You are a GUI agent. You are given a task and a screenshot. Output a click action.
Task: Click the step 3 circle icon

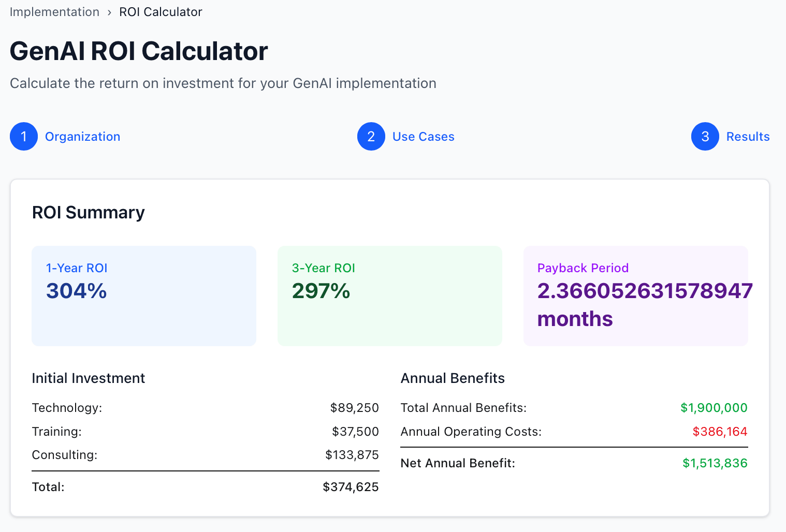pos(705,137)
